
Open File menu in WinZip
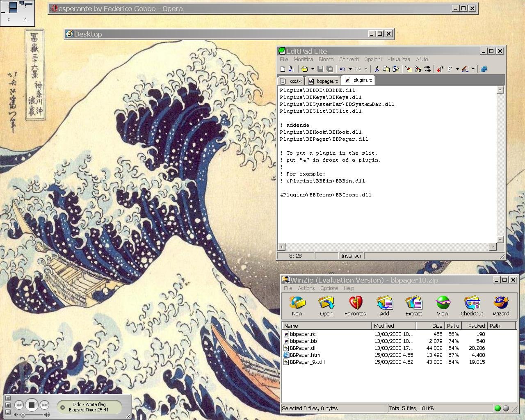(288, 288)
